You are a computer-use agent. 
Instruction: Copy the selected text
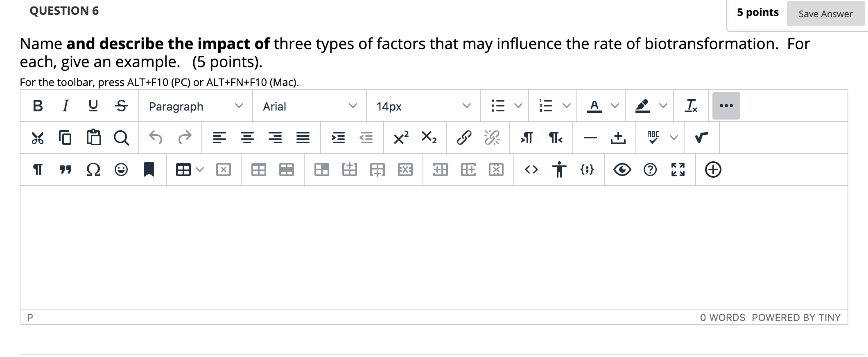[x=65, y=138]
